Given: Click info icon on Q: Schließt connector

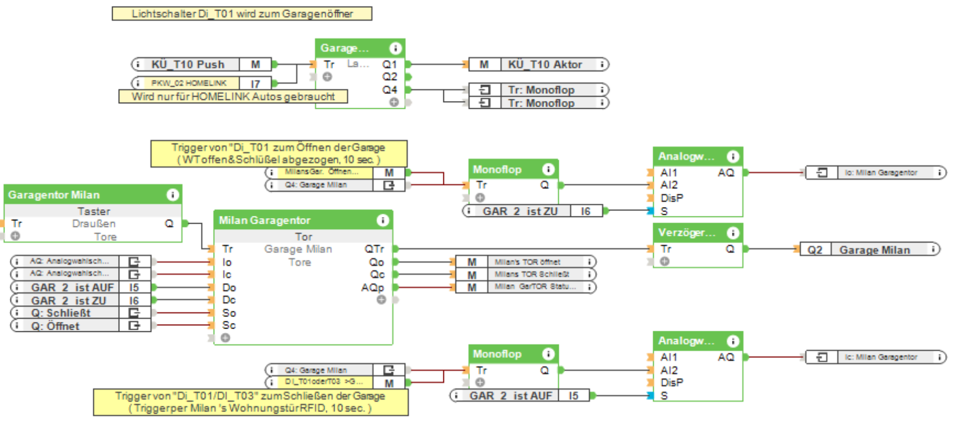Looking at the screenshot, I should coord(17,313).
